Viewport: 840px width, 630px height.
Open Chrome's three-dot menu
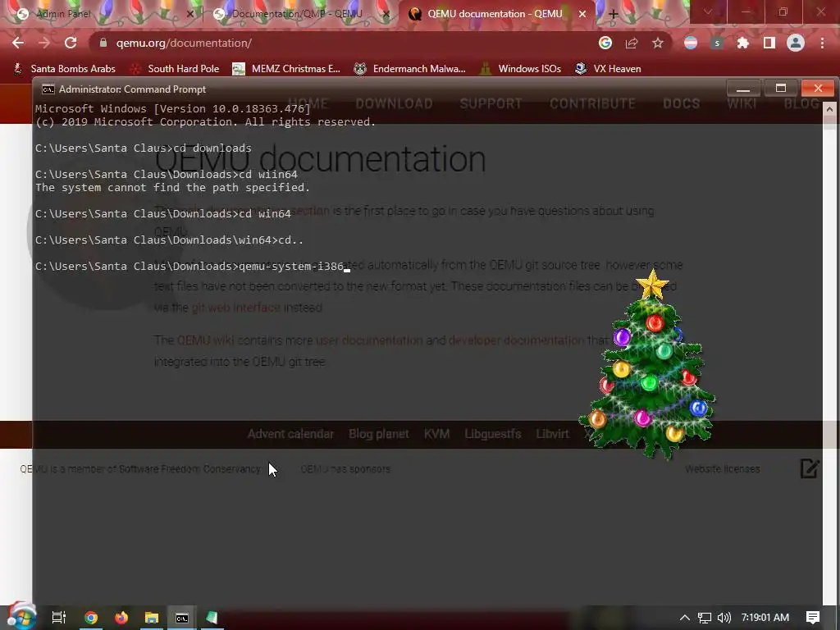tap(822, 43)
